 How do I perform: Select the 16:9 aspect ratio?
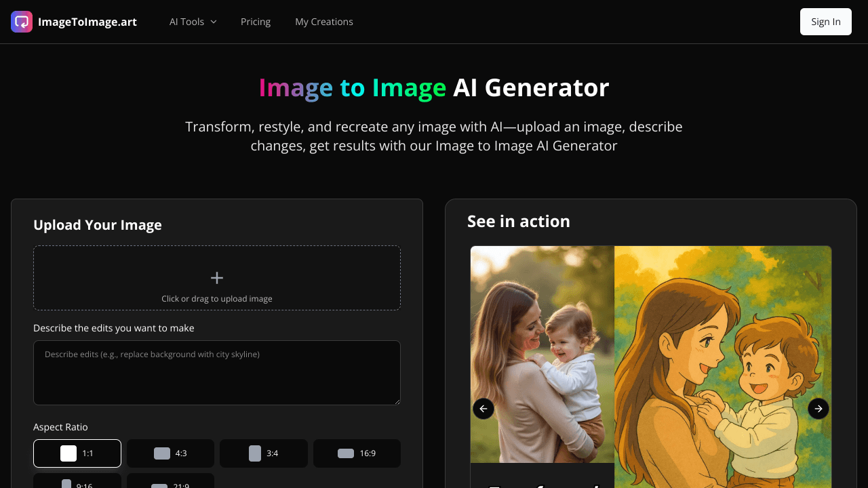(x=357, y=453)
